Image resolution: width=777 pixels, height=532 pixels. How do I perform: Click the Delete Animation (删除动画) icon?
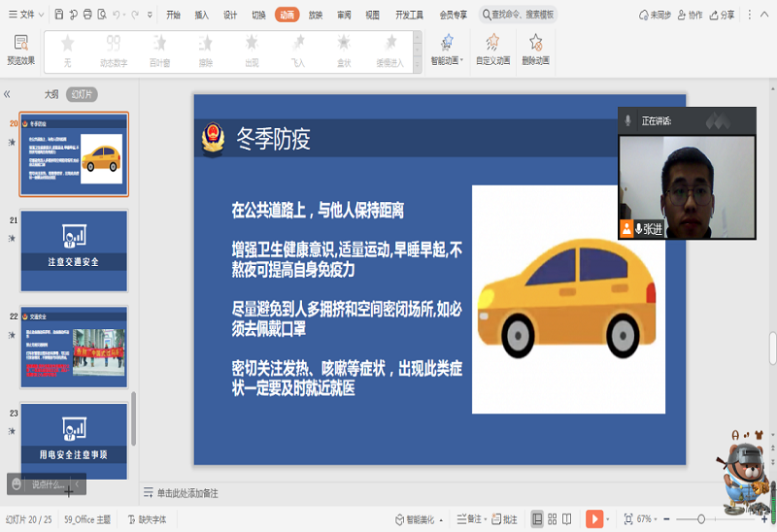coord(535,44)
